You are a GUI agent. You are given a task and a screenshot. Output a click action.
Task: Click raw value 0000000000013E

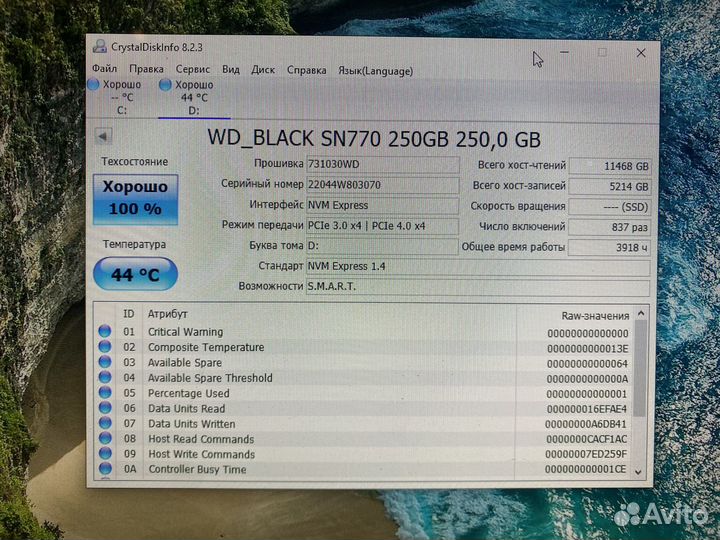tap(587, 349)
